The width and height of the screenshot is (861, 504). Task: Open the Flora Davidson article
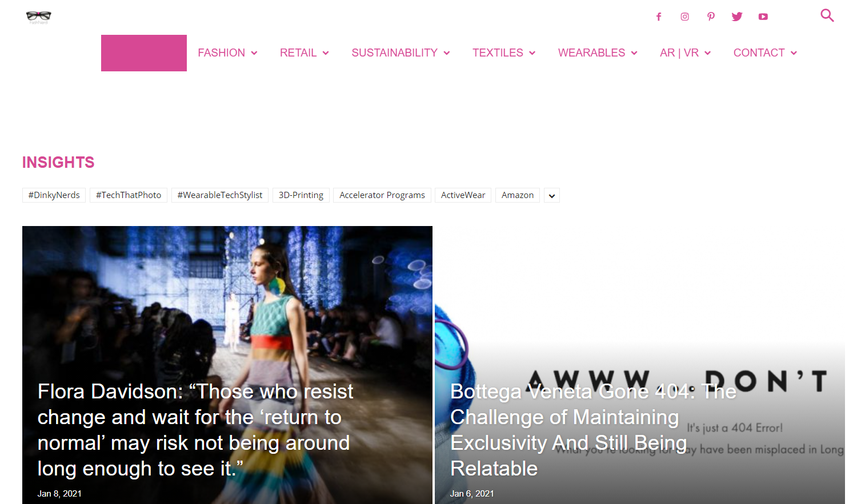pos(195,430)
